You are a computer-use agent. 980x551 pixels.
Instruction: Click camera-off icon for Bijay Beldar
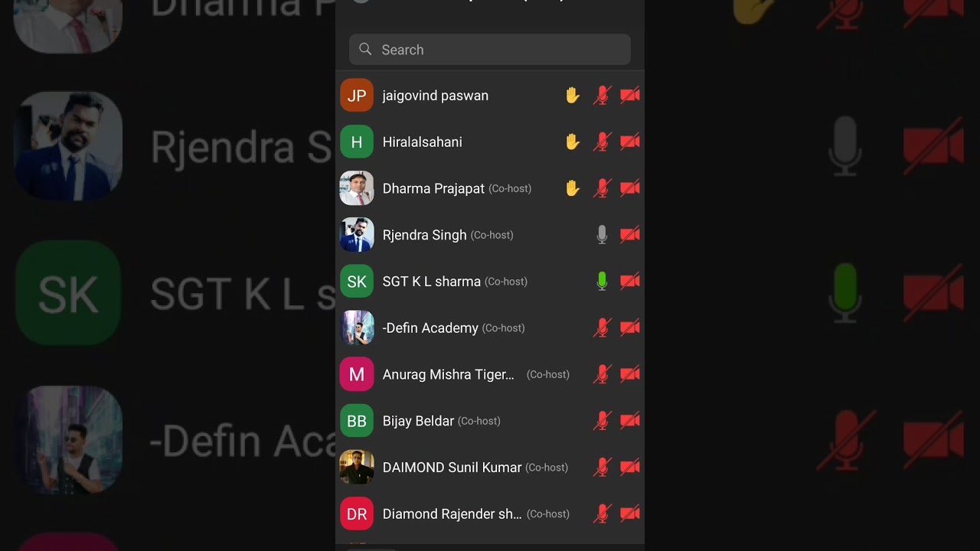630,421
